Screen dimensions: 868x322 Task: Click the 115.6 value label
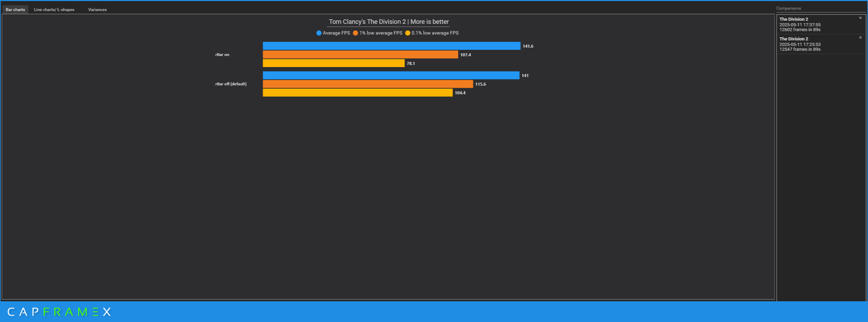[480, 84]
